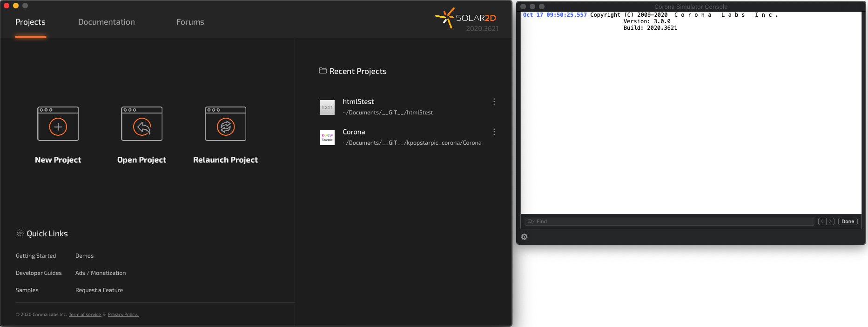Image resolution: width=868 pixels, height=327 pixels.
Task: Open the Ads / Monetization quick link
Action: (x=101, y=273)
